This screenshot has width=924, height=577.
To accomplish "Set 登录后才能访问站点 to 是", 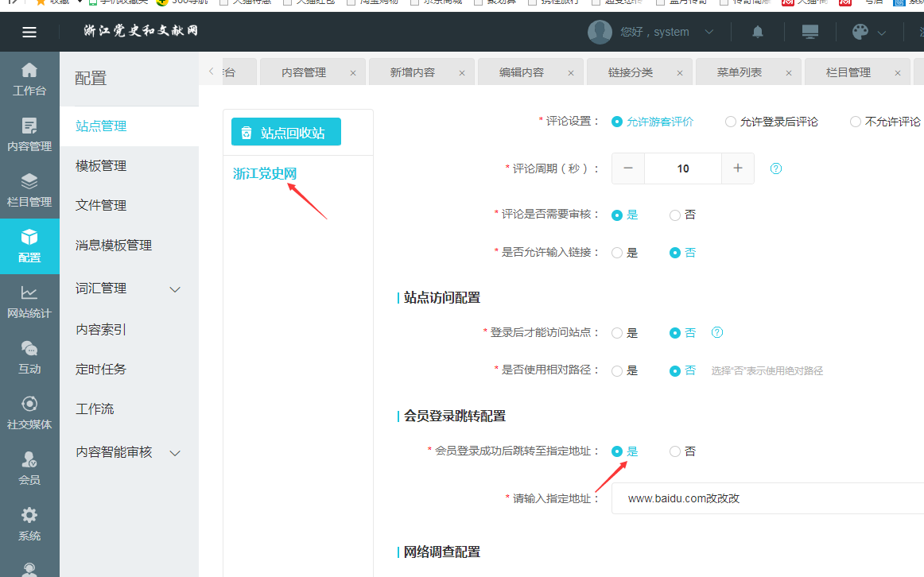I will click(x=617, y=333).
